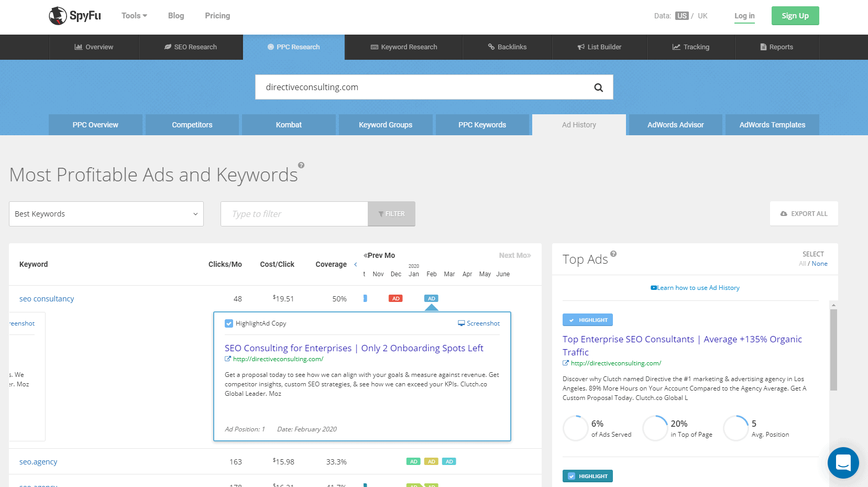Image resolution: width=868 pixels, height=487 pixels.
Task: Click the SpyFu logo
Action: pos(75,16)
